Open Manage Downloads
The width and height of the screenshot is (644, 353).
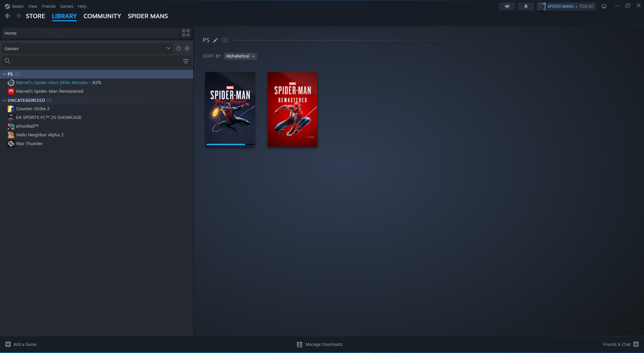319,344
